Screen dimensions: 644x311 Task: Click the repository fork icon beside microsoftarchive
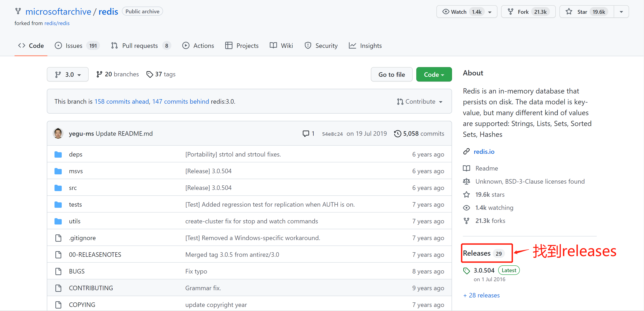(18, 11)
